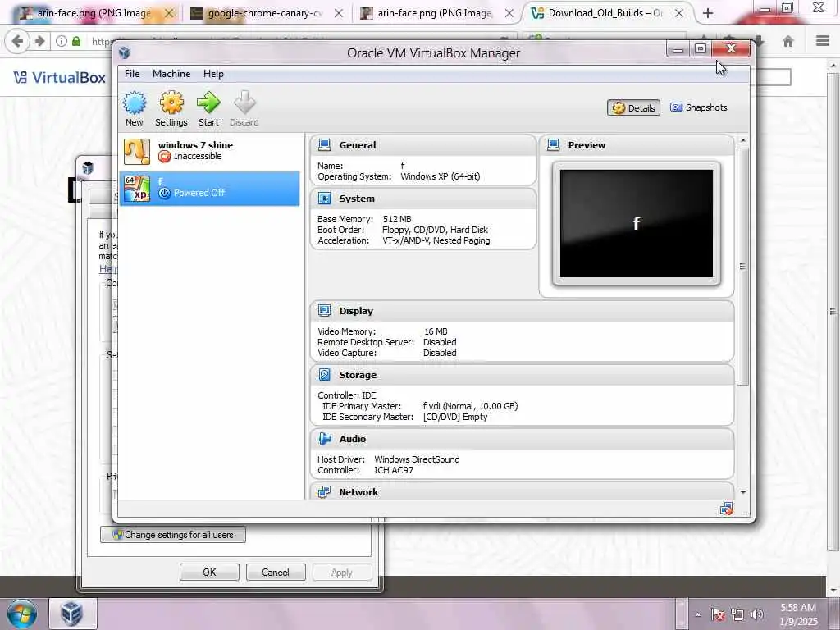The image size is (840, 630).
Task: Open the Machine menu
Action: 171,74
